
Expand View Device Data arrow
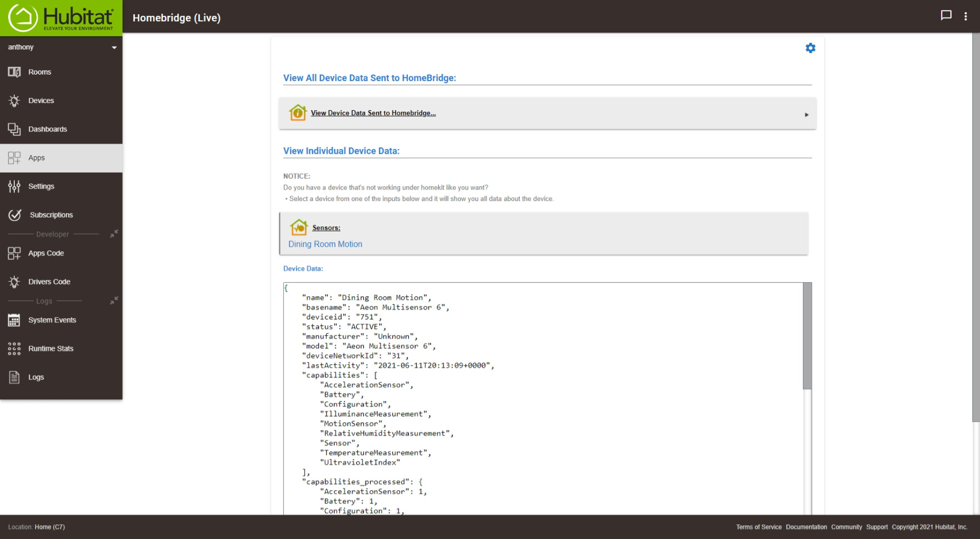coord(806,114)
